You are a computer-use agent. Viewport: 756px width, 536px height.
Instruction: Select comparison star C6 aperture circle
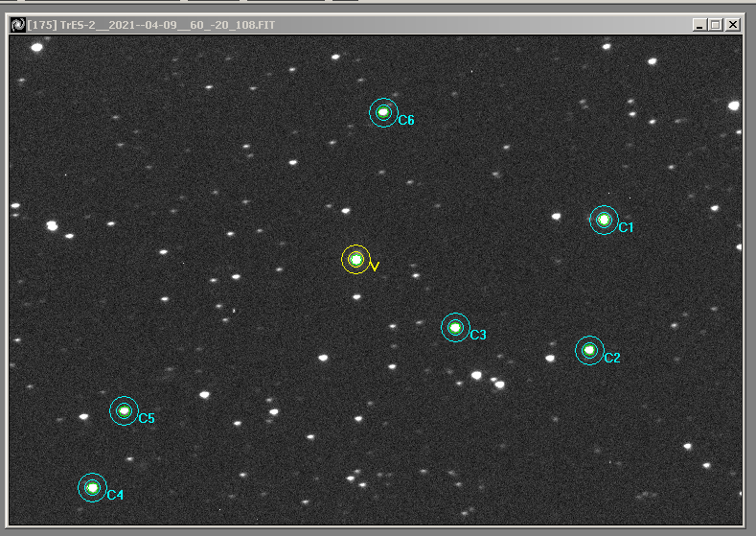[383, 112]
